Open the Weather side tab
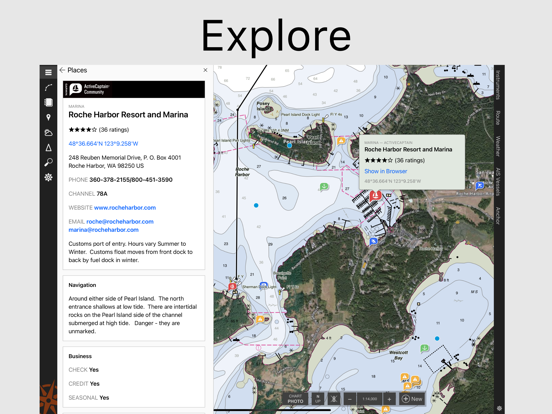The image size is (552, 414). coord(498,146)
